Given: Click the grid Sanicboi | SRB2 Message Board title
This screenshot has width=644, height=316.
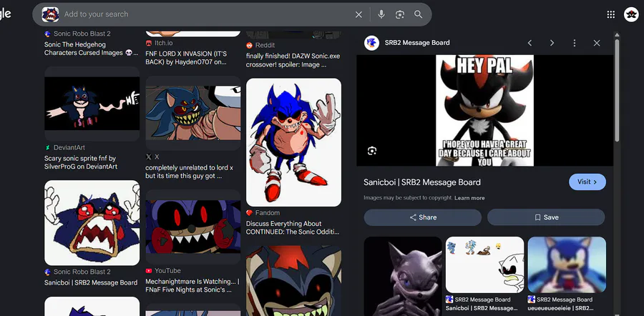Looking at the screenshot, I should [x=91, y=283].
